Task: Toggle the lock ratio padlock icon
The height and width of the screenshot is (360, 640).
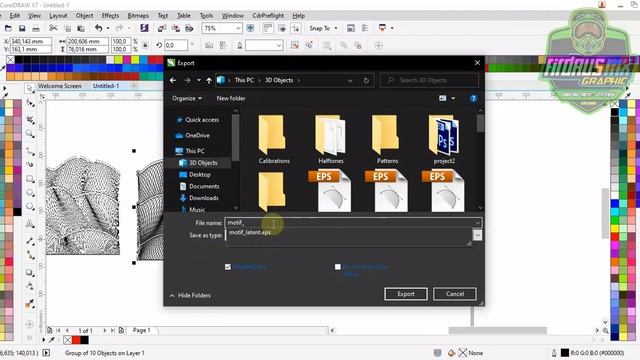Action: point(145,45)
